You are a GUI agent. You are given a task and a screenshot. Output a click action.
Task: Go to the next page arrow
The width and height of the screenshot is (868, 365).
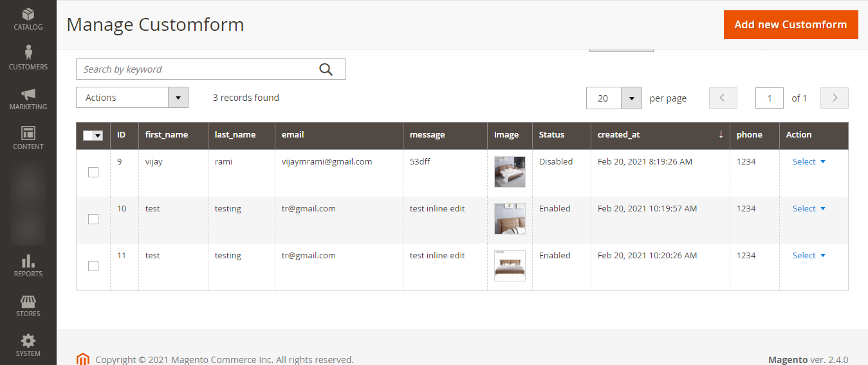(x=835, y=98)
